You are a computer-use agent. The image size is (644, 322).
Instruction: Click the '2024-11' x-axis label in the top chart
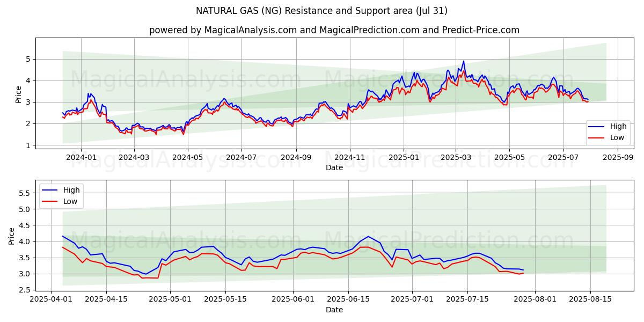tap(349, 158)
